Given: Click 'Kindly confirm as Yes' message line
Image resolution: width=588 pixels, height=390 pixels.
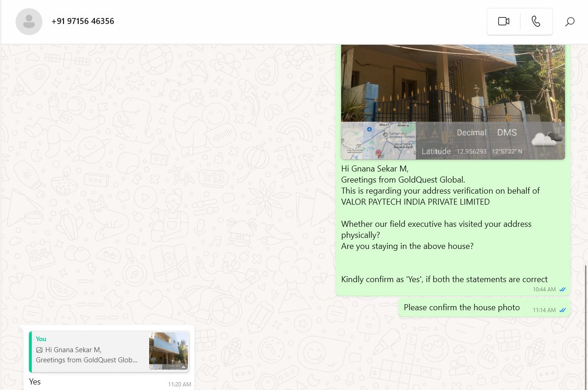Looking at the screenshot, I should tap(444, 279).
